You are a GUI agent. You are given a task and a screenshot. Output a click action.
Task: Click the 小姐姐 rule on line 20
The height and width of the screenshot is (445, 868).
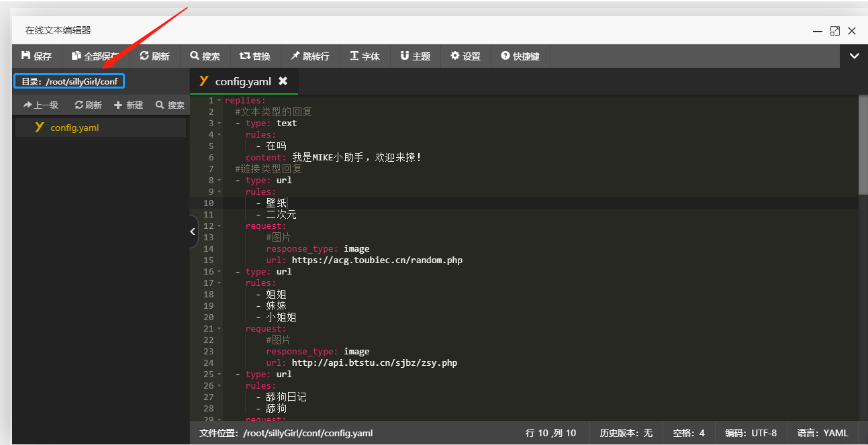tap(281, 317)
